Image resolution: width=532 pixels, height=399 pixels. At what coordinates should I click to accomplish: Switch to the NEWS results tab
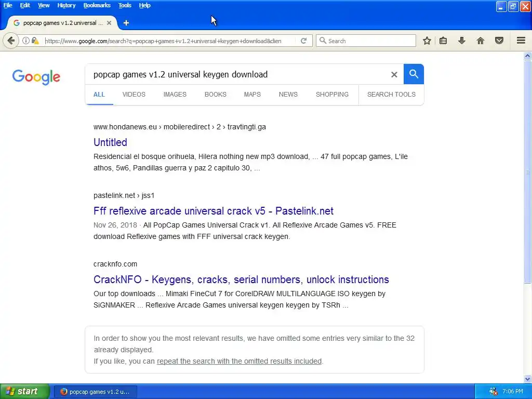click(288, 95)
